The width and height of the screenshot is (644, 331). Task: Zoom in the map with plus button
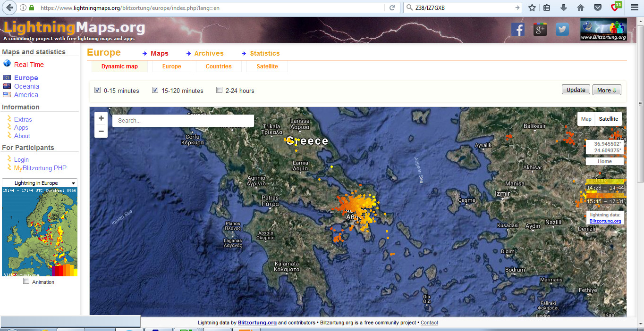101,118
